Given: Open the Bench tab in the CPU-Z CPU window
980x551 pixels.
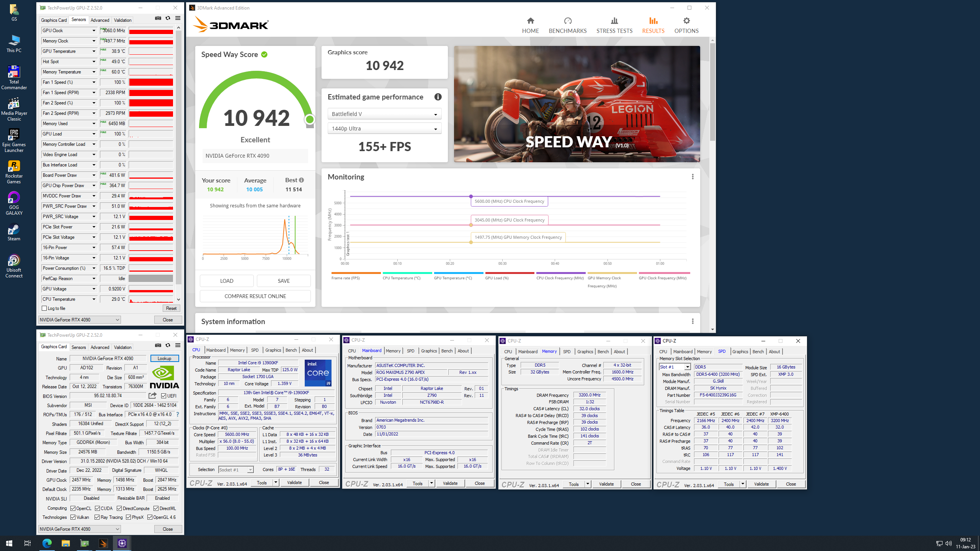Looking at the screenshot, I should tap(291, 350).
